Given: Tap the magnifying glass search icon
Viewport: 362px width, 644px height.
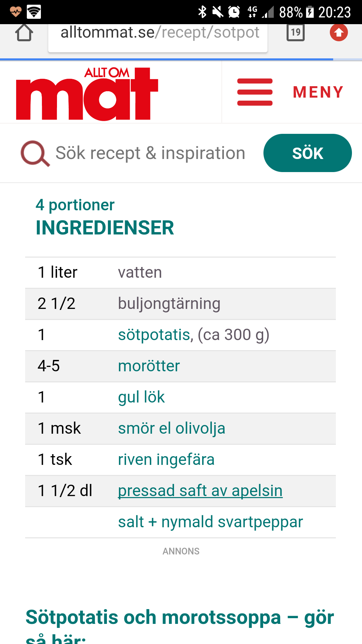Looking at the screenshot, I should pos(35,153).
